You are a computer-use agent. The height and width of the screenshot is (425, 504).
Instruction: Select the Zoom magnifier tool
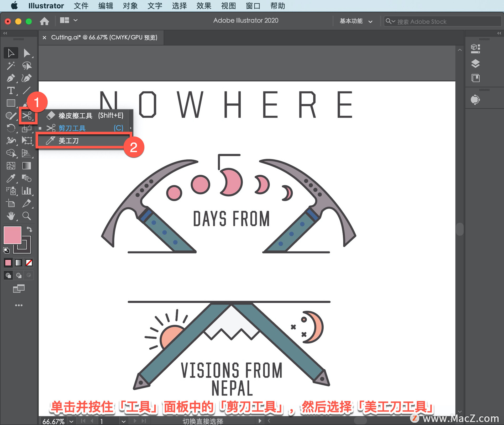[x=27, y=216]
